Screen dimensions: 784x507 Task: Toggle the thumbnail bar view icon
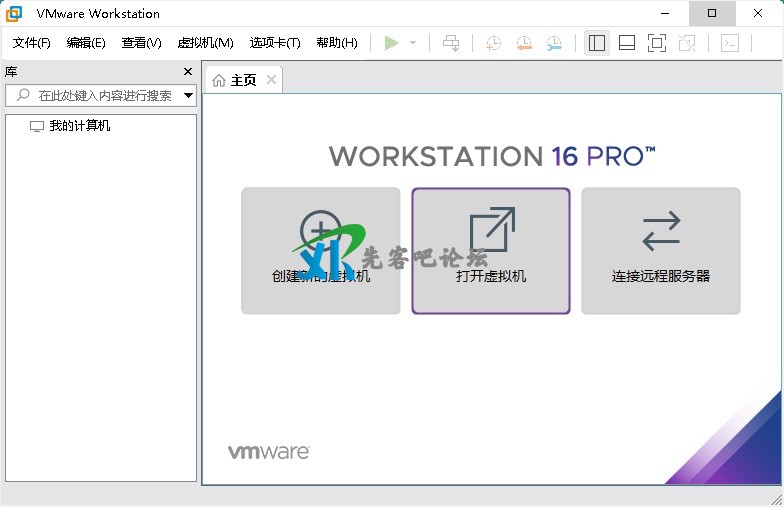(x=627, y=43)
